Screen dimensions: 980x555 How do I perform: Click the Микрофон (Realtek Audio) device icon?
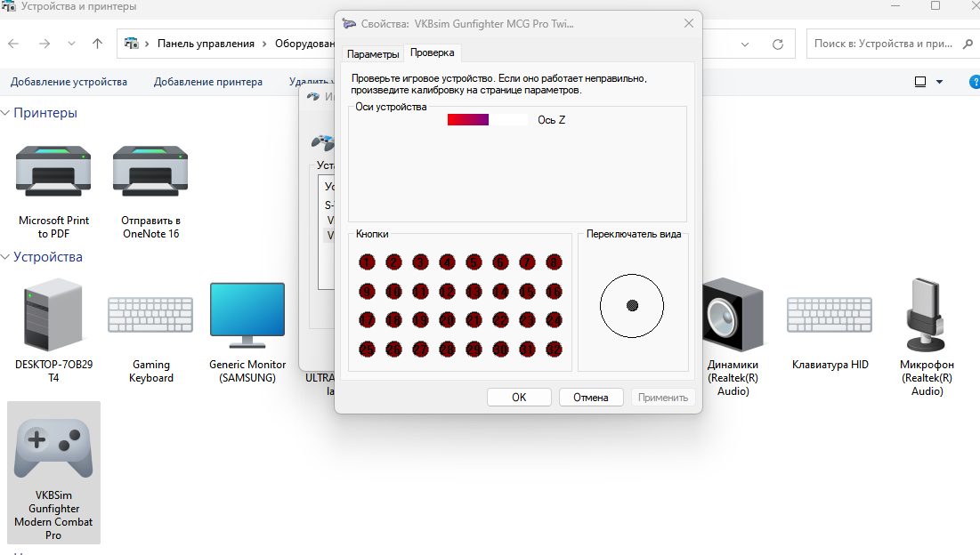(927, 315)
